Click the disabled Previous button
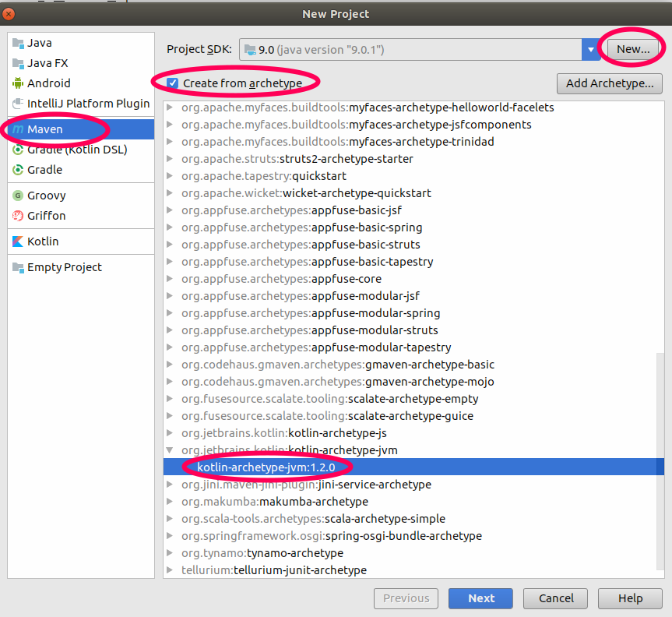This screenshot has height=617, width=672. click(406, 598)
